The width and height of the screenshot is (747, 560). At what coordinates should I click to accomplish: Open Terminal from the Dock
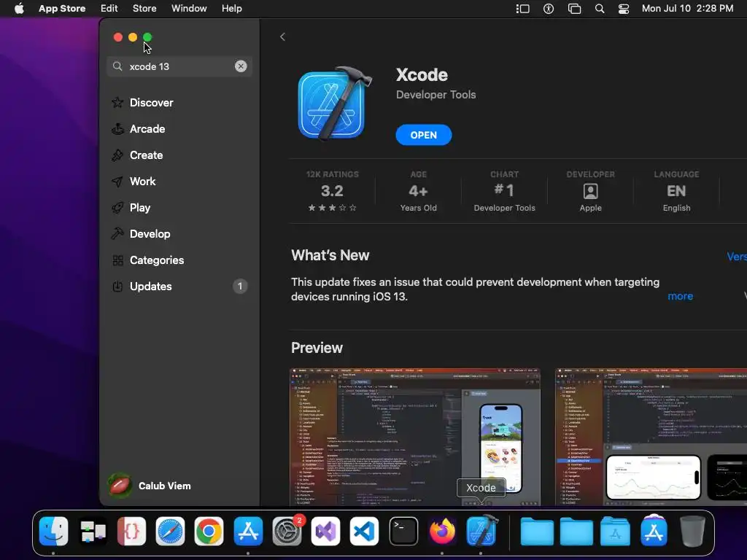click(x=403, y=532)
